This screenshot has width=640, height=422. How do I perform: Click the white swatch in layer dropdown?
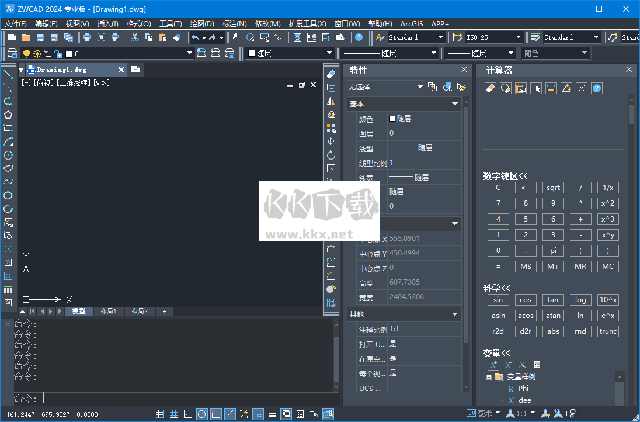[x=69, y=53]
